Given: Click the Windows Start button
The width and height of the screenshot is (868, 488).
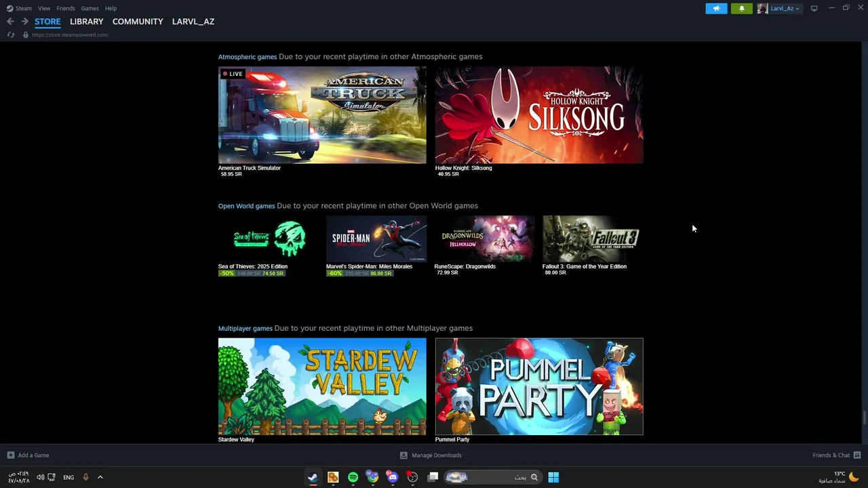Looking at the screenshot, I should pos(553,477).
